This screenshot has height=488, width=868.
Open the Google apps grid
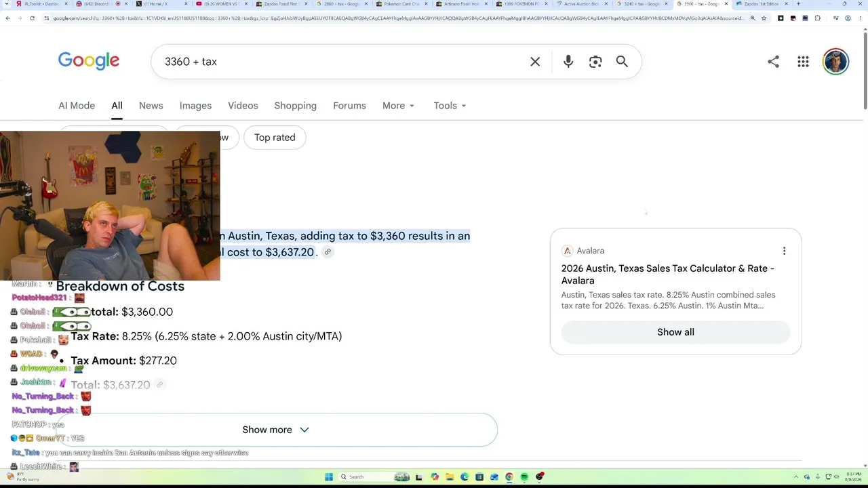coord(804,62)
